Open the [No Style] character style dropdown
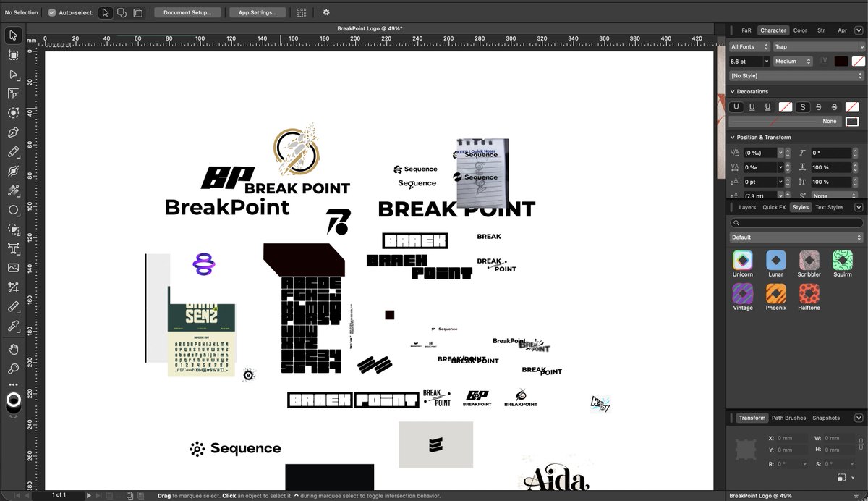 point(796,76)
